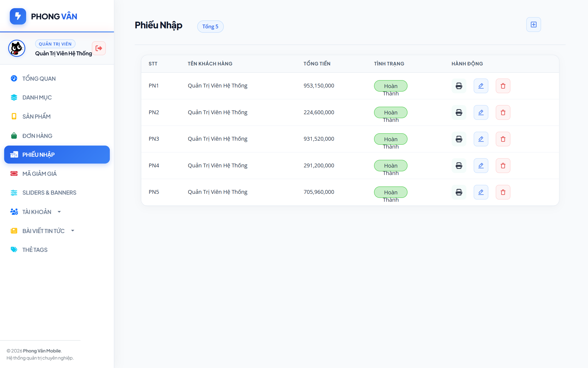Click Hoàn Thành status of PN2

[391, 112]
